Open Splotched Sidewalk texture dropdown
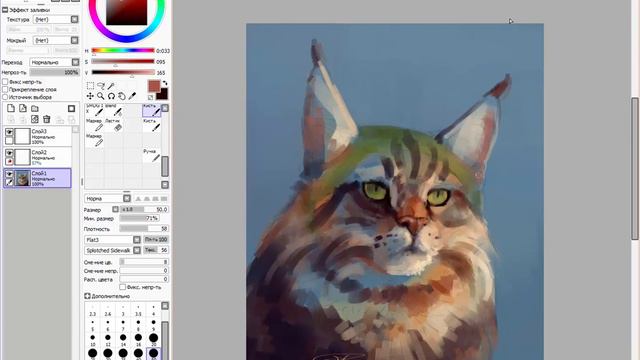 point(113,250)
